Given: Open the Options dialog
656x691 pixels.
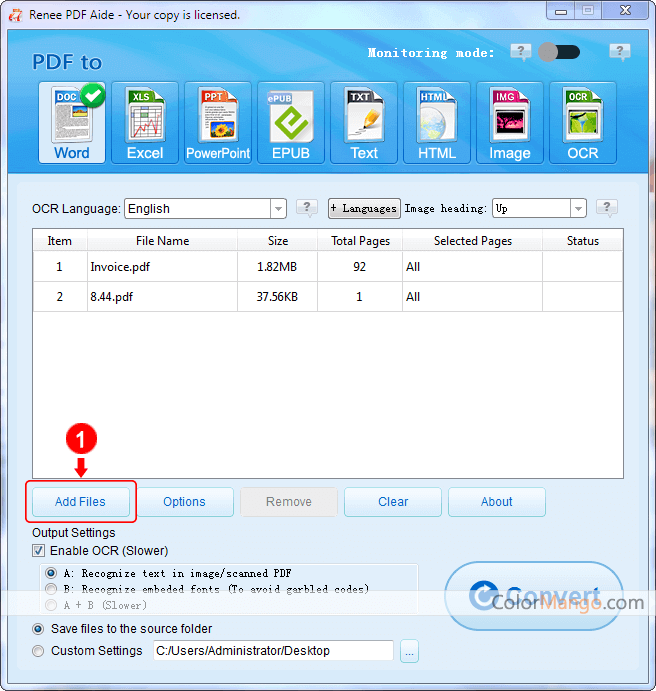Looking at the screenshot, I should 185,502.
